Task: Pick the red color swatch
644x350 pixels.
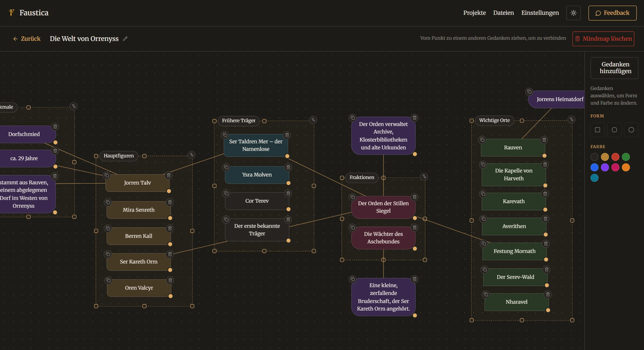Action: (615, 157)
